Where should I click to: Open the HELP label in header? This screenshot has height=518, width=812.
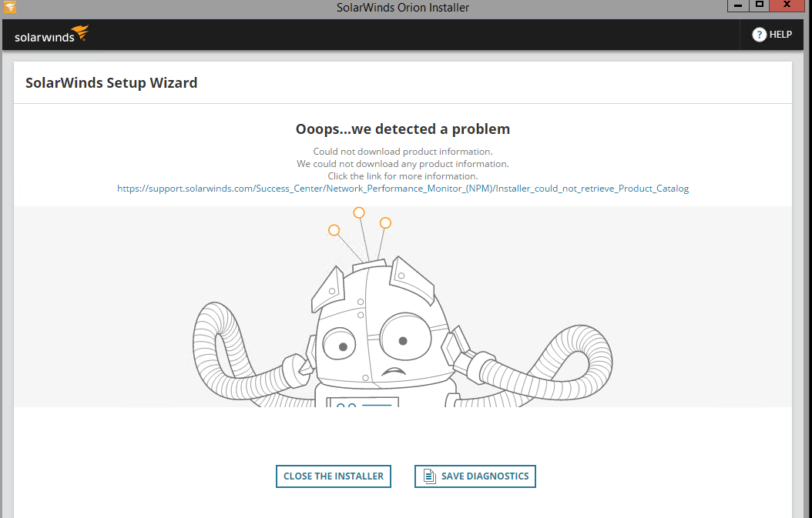pyautogui.click(x=780, y=35)
